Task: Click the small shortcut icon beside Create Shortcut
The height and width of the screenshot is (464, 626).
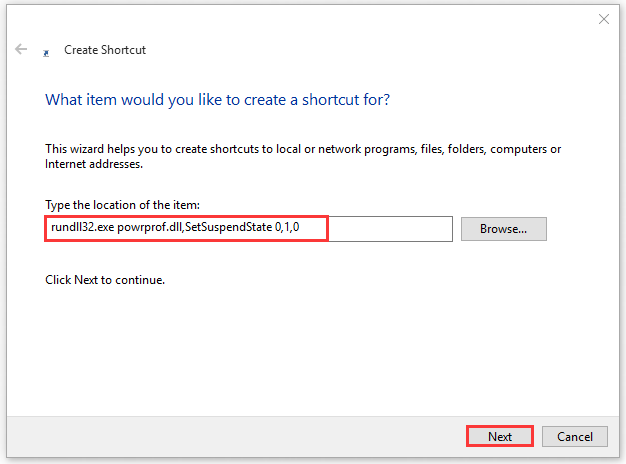Action: pyautogui.click(x=46, y=51)
